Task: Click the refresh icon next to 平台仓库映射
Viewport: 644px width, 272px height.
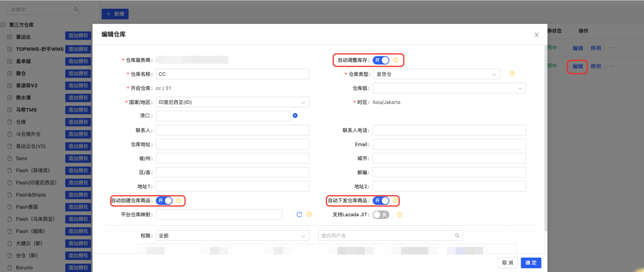Action: [x=299, y=215]
